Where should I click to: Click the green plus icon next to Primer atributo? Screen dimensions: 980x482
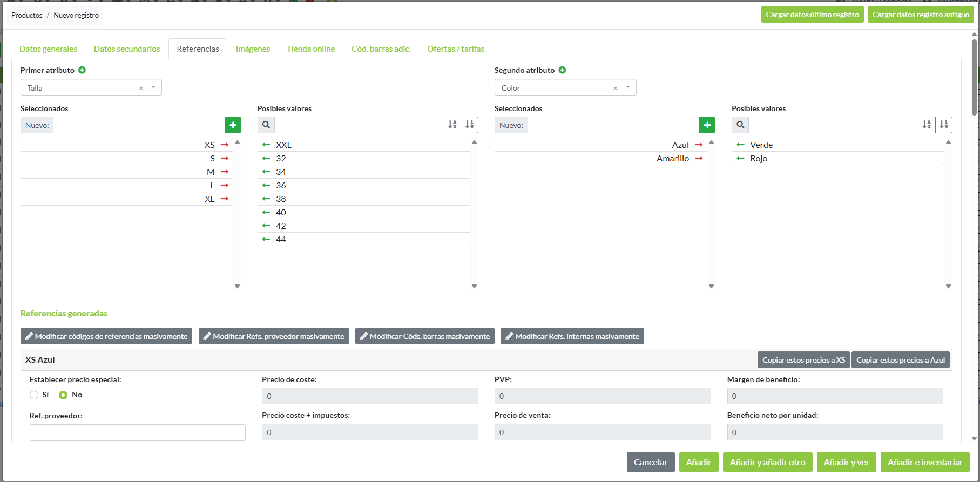[x=82, y=70]
